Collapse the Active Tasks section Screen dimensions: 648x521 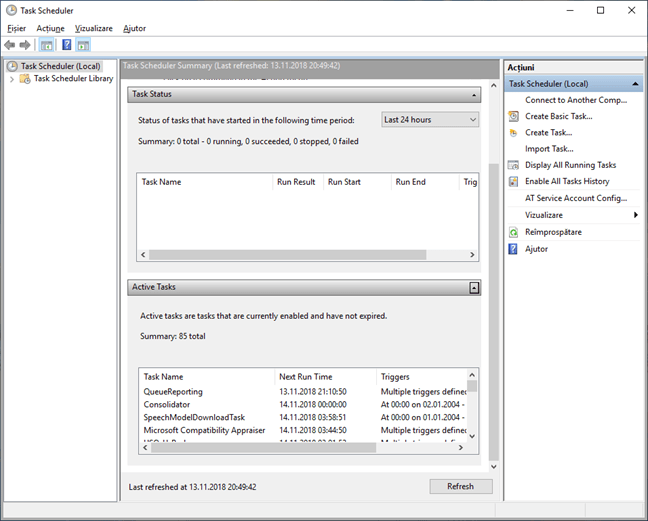pyautogui.click(x=474, y=288)
